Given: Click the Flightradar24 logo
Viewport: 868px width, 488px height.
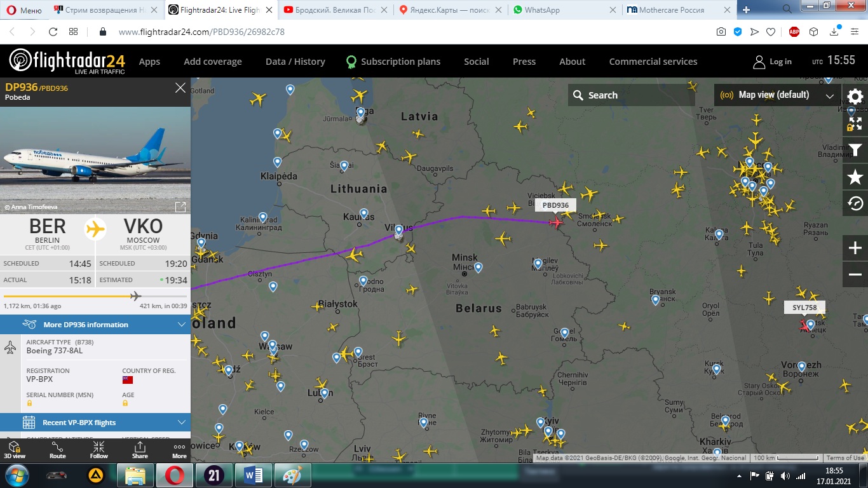Looking at the screenshot, I should pos(67,61).
